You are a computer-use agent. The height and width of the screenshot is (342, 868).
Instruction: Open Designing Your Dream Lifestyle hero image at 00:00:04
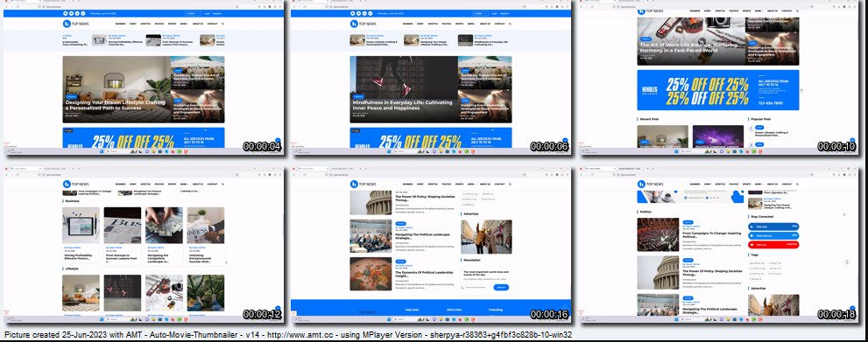116,89
